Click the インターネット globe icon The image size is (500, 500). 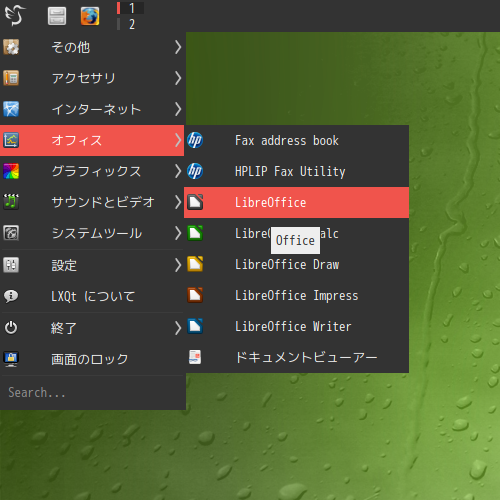coord(11,109)
